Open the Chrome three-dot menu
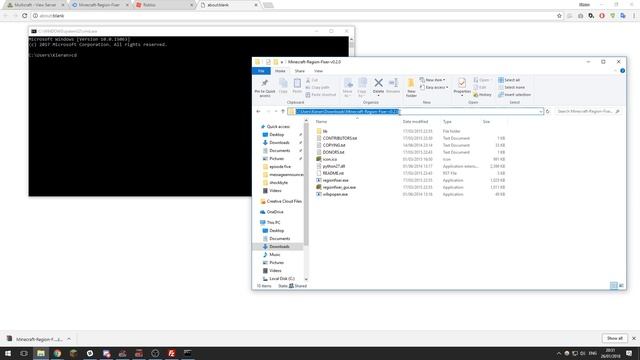Viewport: 640px width, 360px height. (x=634, y=16)
